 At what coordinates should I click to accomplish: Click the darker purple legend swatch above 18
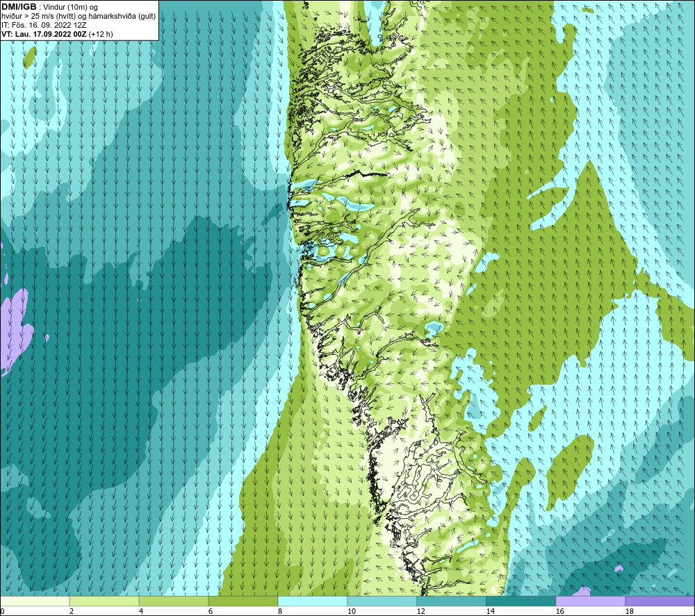pos(660,601)
